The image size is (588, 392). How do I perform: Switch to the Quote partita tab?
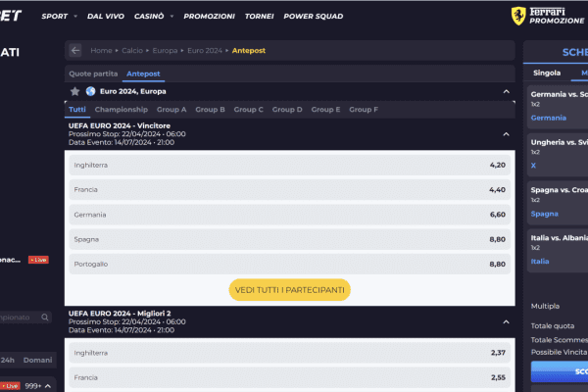(93, 73)
